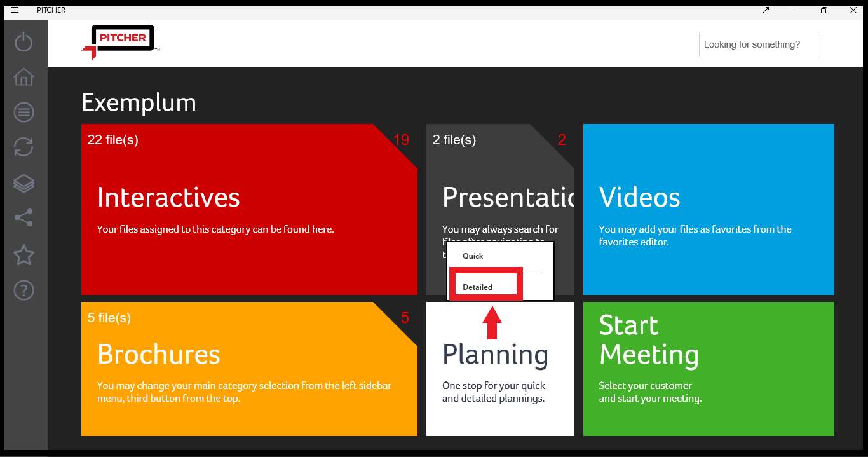Click the search field labeled Looking for something
Image resolution: width=868 pixels, height=457 pixels.
point(759,44)
